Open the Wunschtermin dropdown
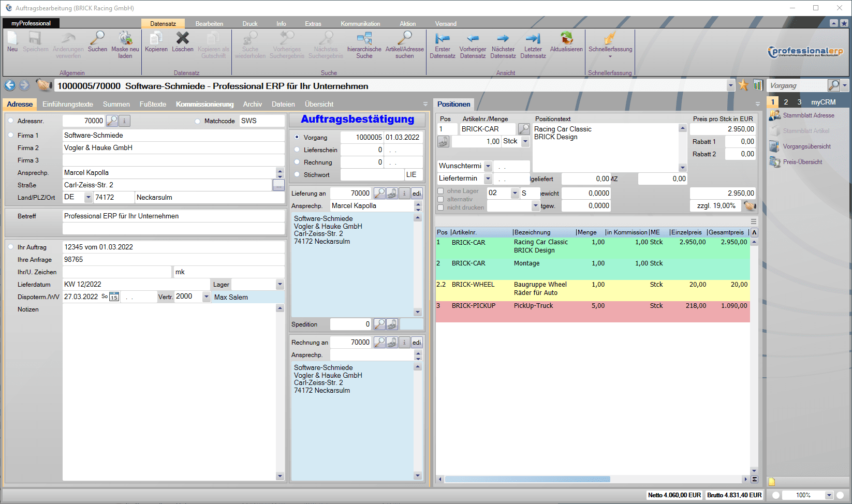The width and height of the screenshot is (852, 504). pyautogui.click(x=488, y=166)
